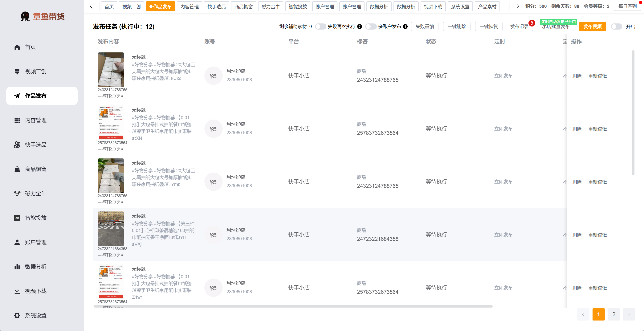Click the 快手选品 camera icon
The image size is (644, 331).
click(x=17, y=145)
